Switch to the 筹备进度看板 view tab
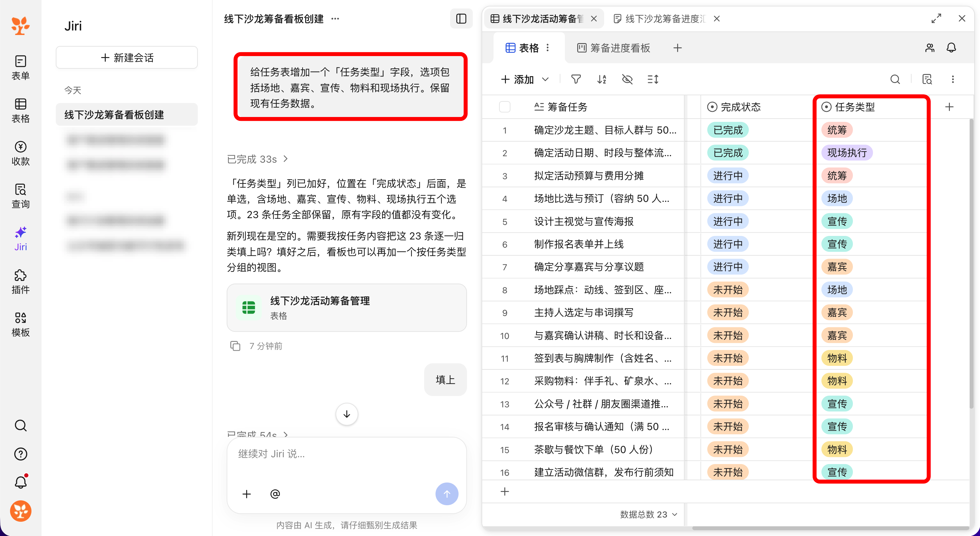980x536 pixels. (614, 48)
